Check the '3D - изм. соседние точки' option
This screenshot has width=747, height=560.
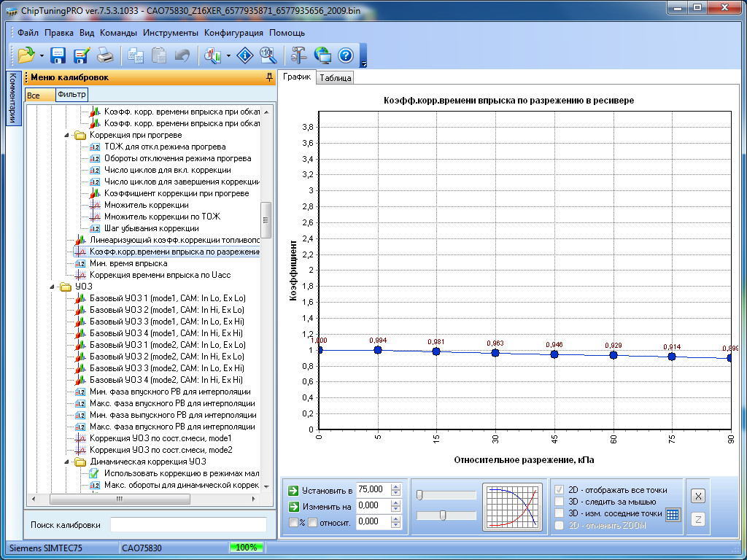560,513
